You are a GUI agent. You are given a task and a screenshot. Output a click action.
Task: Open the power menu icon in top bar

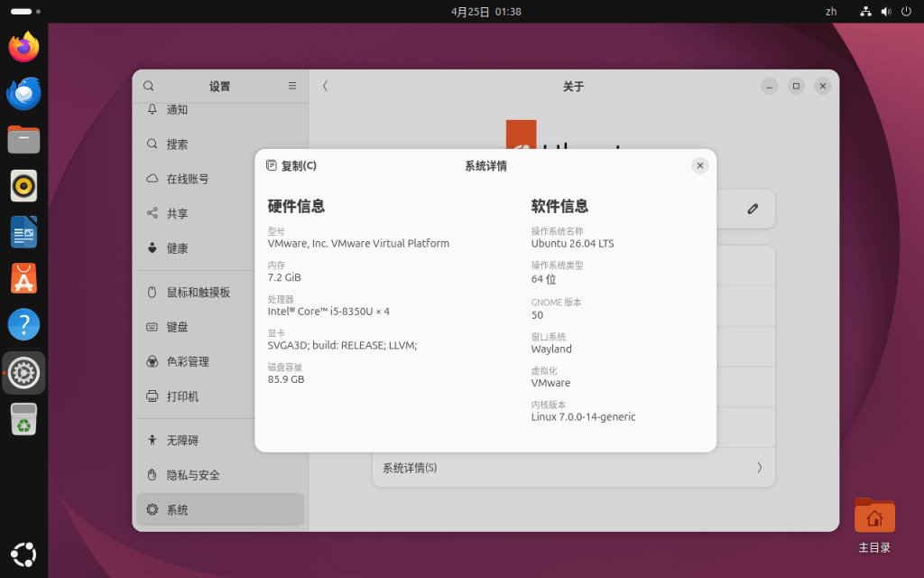point(906,11)
